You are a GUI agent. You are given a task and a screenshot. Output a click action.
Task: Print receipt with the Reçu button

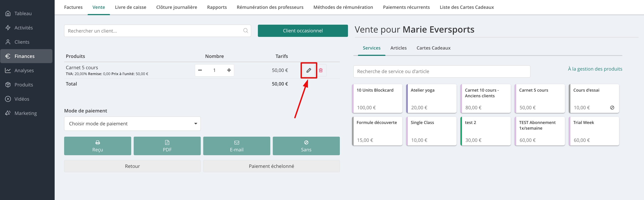coord(98,146)
